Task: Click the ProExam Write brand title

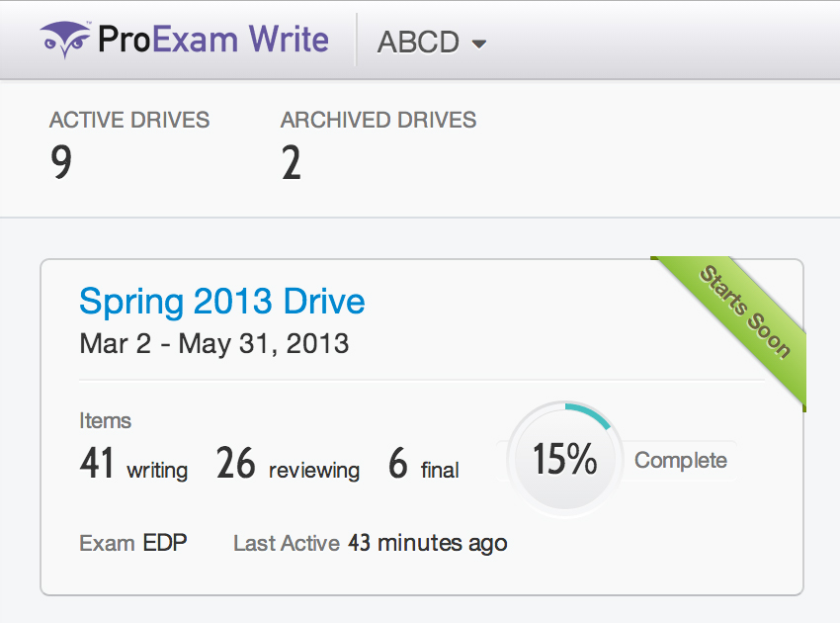Action: pos(212,41)
